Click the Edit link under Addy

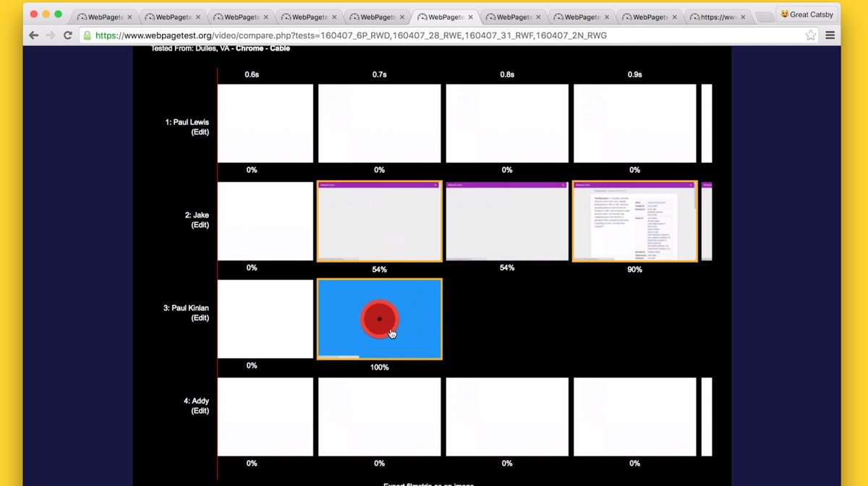tap(200, 411)
